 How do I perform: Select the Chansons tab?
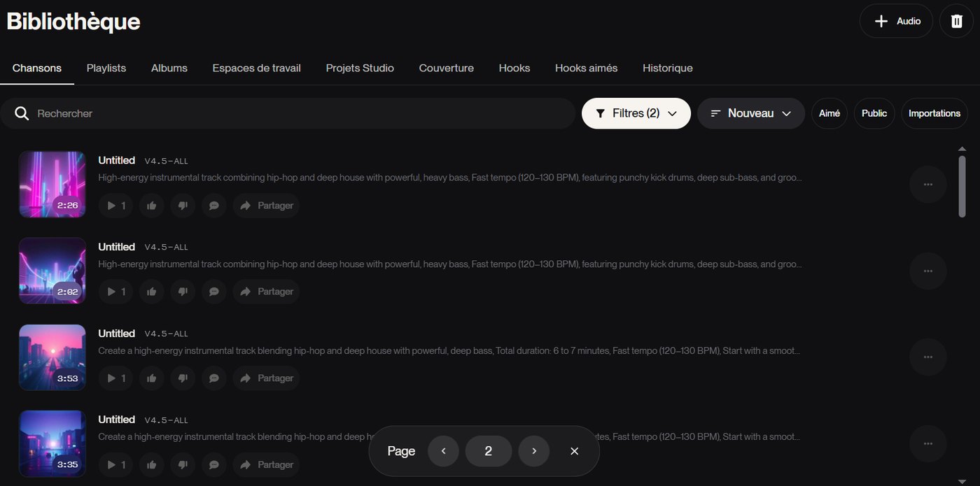(37, 68)
